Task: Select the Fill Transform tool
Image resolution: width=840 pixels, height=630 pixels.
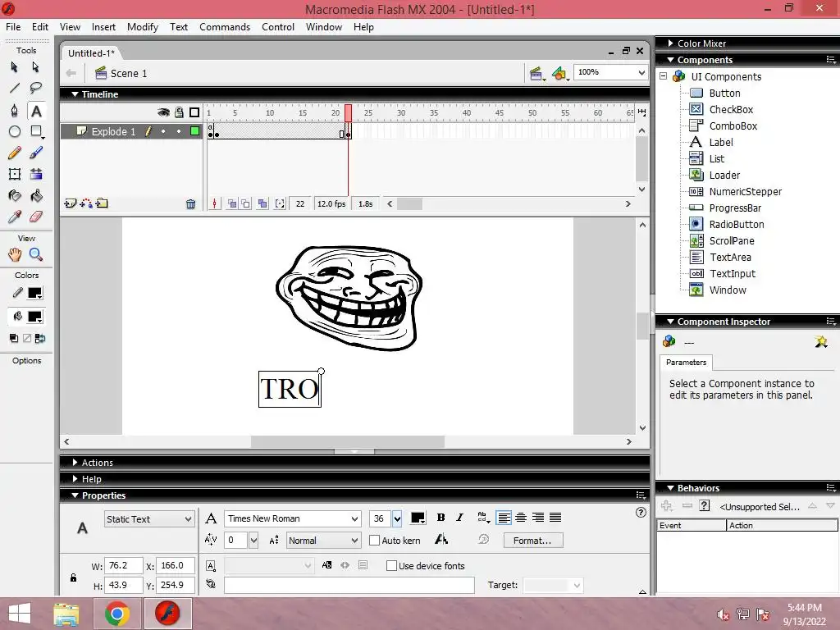Action: click(36, 174)
